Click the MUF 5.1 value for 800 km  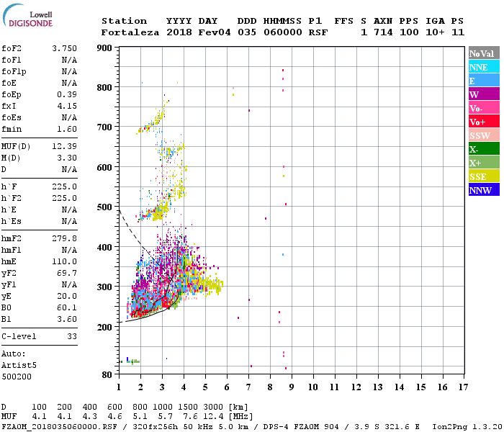point(140,417)
